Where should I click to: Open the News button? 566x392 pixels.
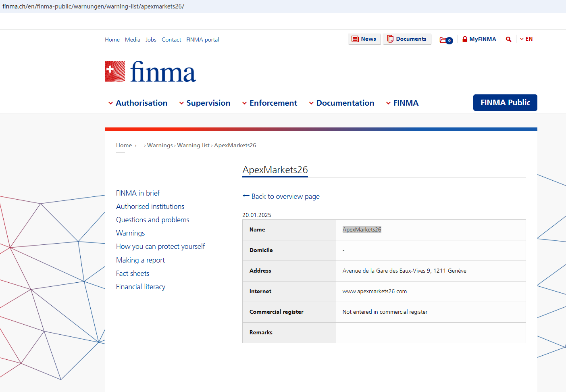tap(364, 39)
